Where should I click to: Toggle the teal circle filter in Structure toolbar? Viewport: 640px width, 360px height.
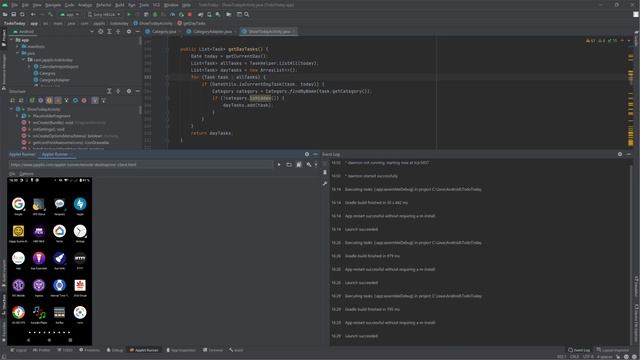[x=75, y=100]
